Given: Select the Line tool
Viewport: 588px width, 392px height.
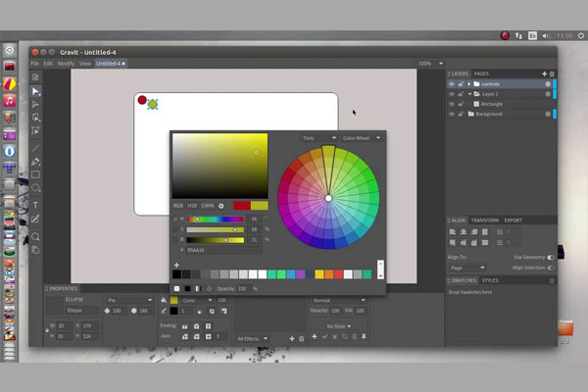Looking at the screenshot, I should click(36, 147).
